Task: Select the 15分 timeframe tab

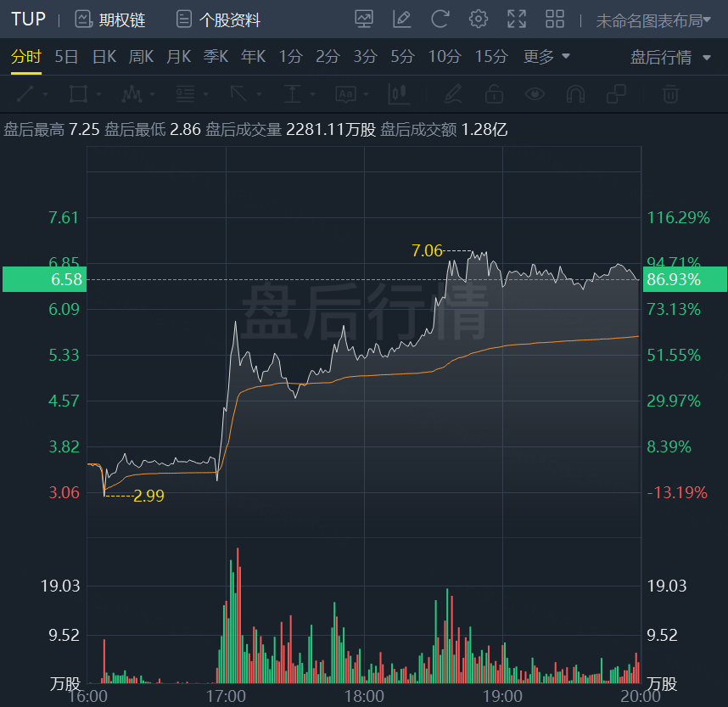Action: pyautogui.click(x=491, y=57)
